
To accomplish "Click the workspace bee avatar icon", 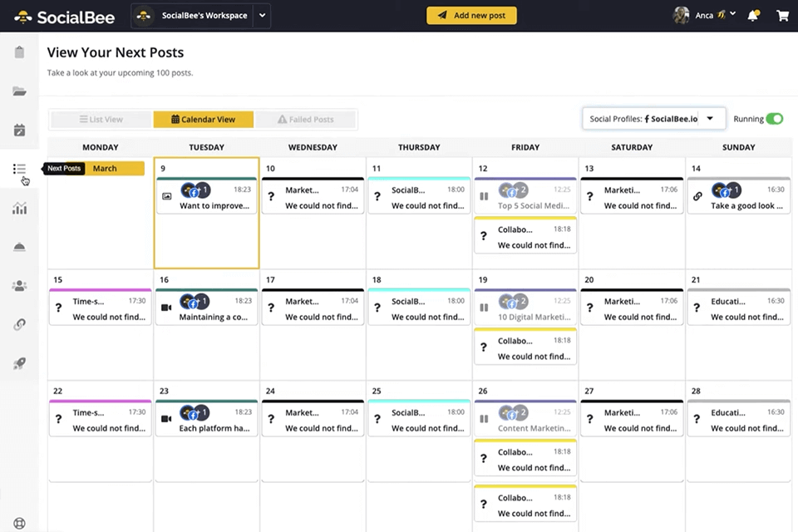I will [x=144, y=16].
